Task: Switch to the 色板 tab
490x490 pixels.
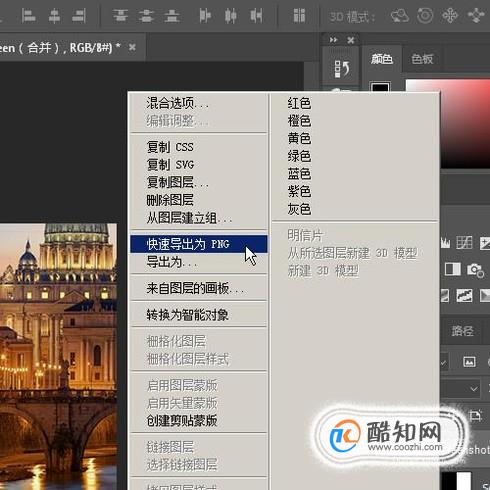Action: coord(422,59)
